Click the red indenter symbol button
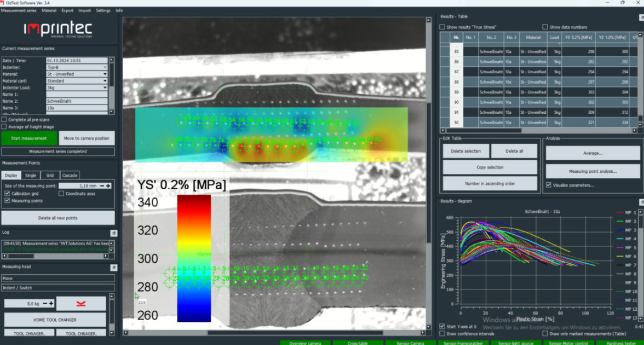Viewport: 644px width, 345px height. [x=80, y=303]
